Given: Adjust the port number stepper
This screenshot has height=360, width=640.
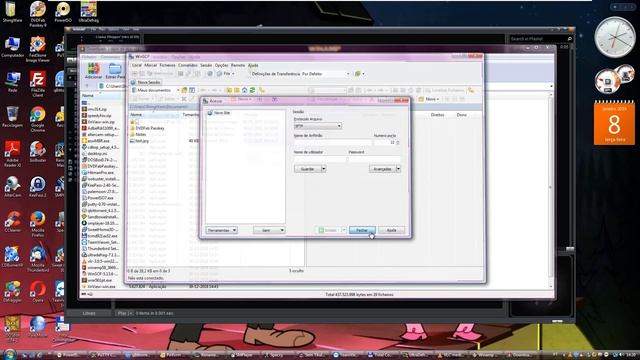Looking at the screenshot, I should click(x=398, y=142).
